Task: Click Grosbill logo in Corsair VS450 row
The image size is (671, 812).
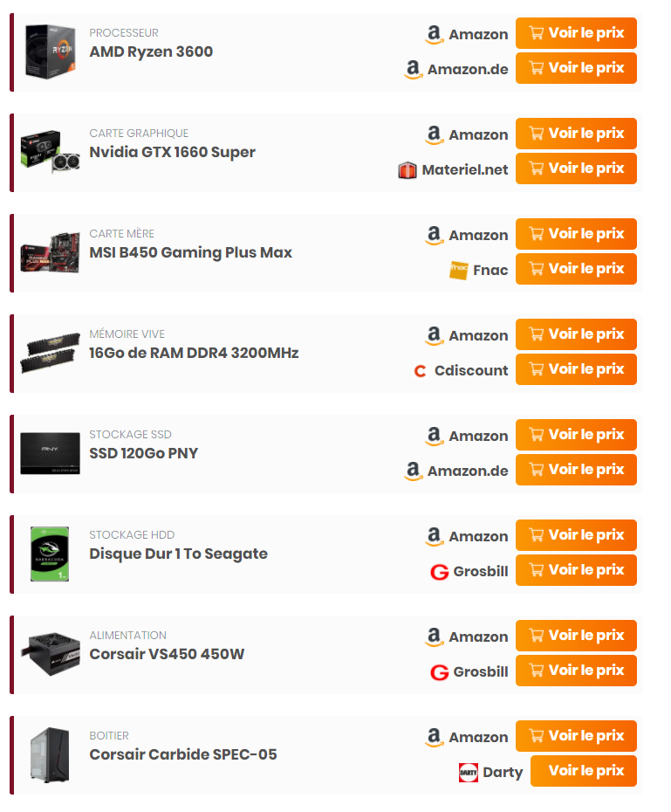Action: [439, 672]
